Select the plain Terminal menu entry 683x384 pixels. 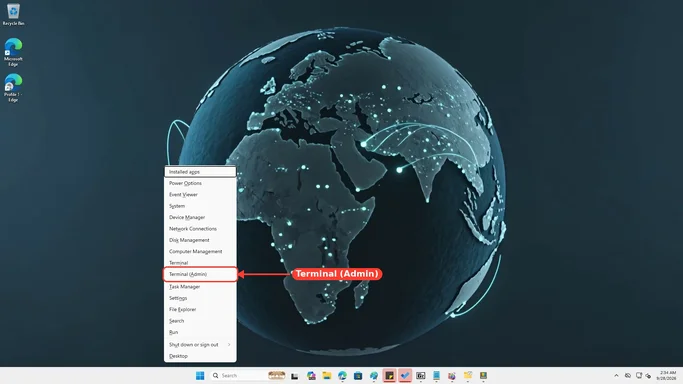(200, 263)
